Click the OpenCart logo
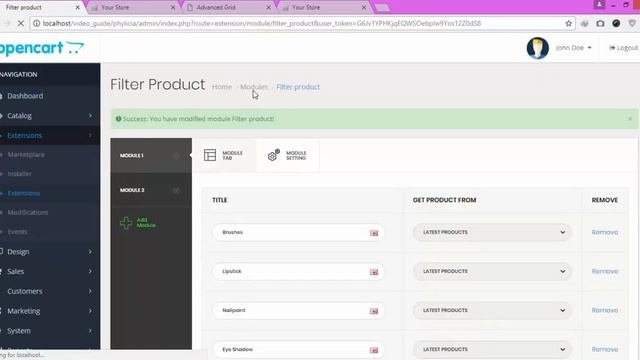The height and width of the screenshot is (360, 640). point(41,48)
